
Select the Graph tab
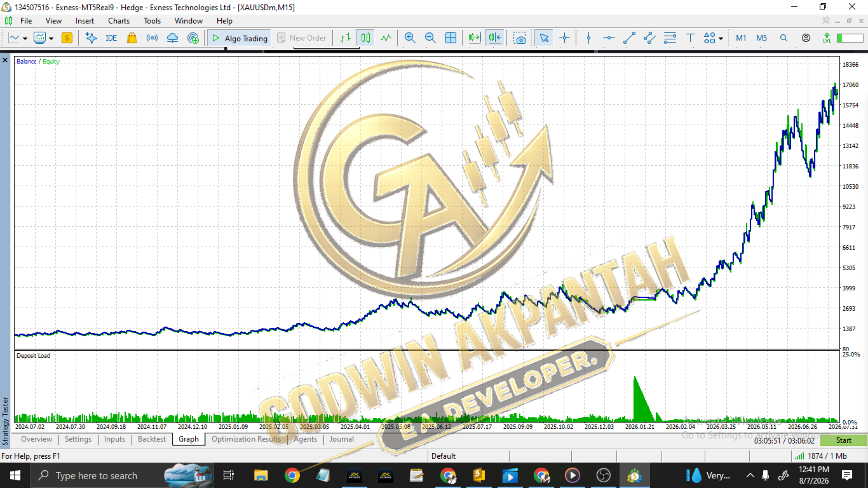[x=189, y=439]
